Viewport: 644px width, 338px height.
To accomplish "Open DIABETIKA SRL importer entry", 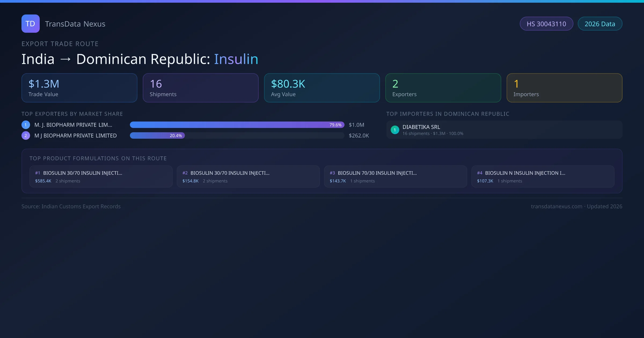I will (x=504, y=130).
